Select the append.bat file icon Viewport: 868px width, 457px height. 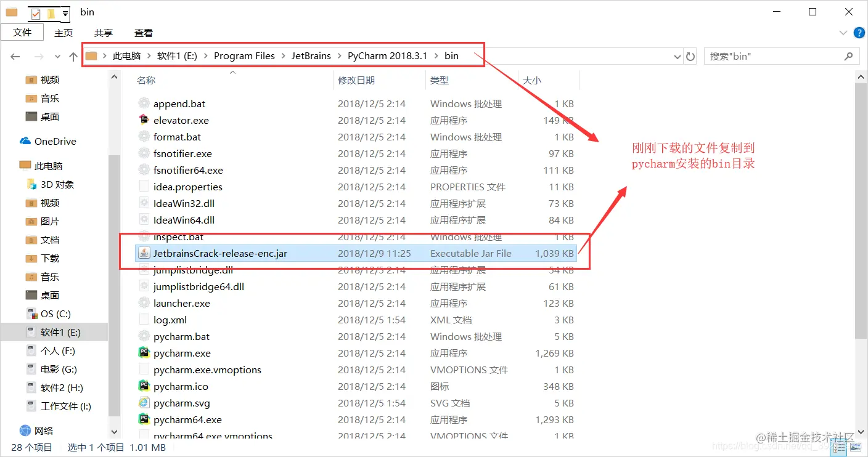click(x=144, y=103)
